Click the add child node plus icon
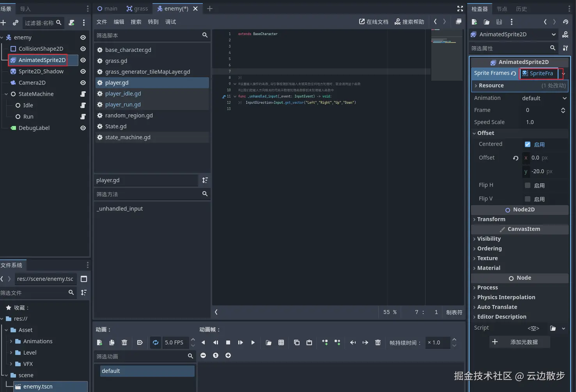576x392 pixels. 3,23
